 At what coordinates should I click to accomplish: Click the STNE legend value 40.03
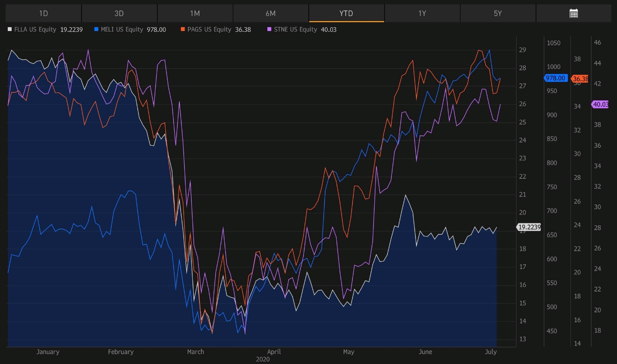(x=329, y=30)
